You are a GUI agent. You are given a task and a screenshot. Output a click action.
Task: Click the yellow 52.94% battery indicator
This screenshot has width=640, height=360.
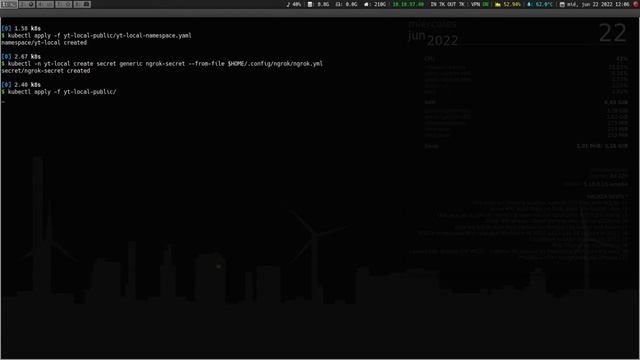pyautogui.click(x=508, y=4)
